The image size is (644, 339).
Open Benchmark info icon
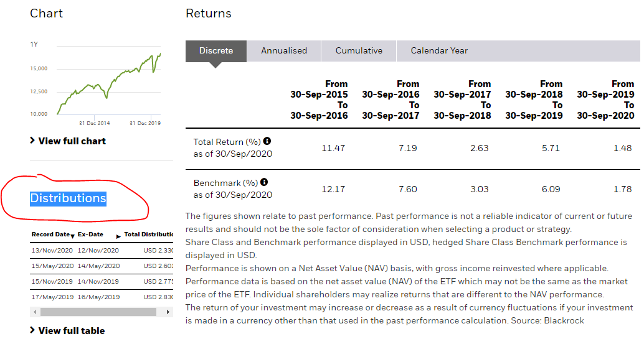pyautogui.click(x=264, y=182)
